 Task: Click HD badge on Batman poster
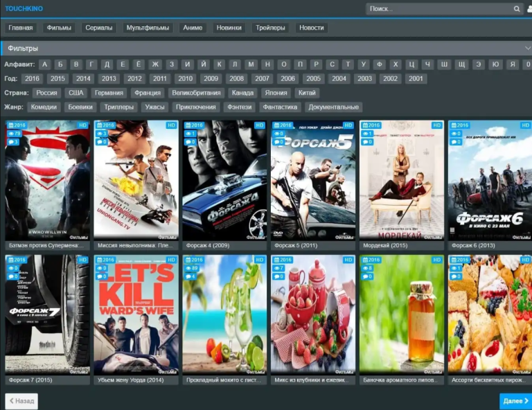pyautogui.click(x=83, y=125)
